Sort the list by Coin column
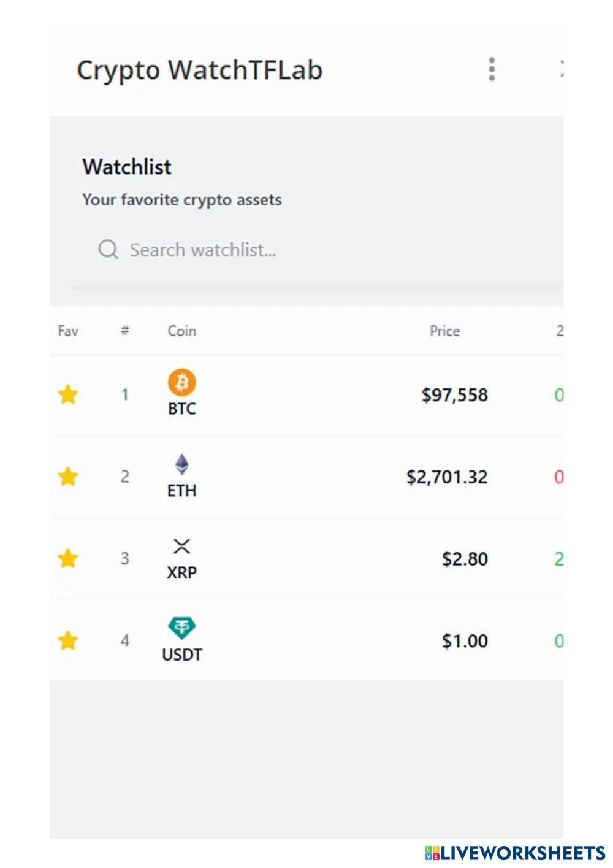Image resolution: width=613 pixels, height=868 pixels. (x=182, y=331)
